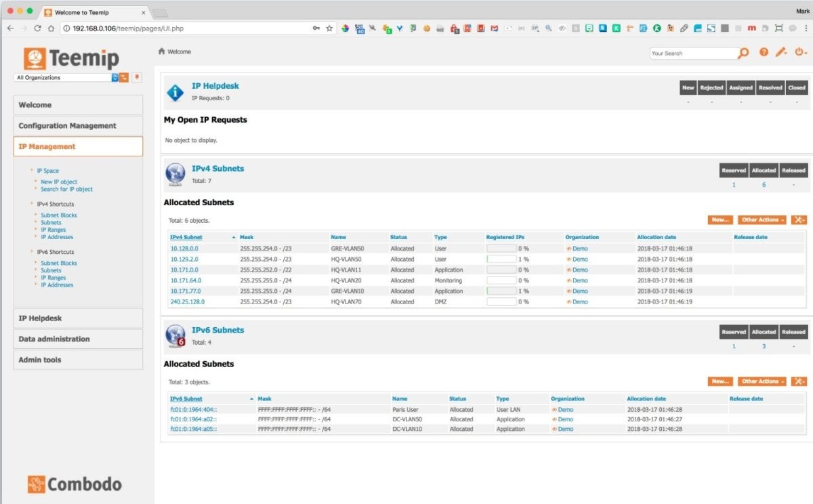Click New... button in IPv4 Allocated Subnets

(x=720, y=219)
